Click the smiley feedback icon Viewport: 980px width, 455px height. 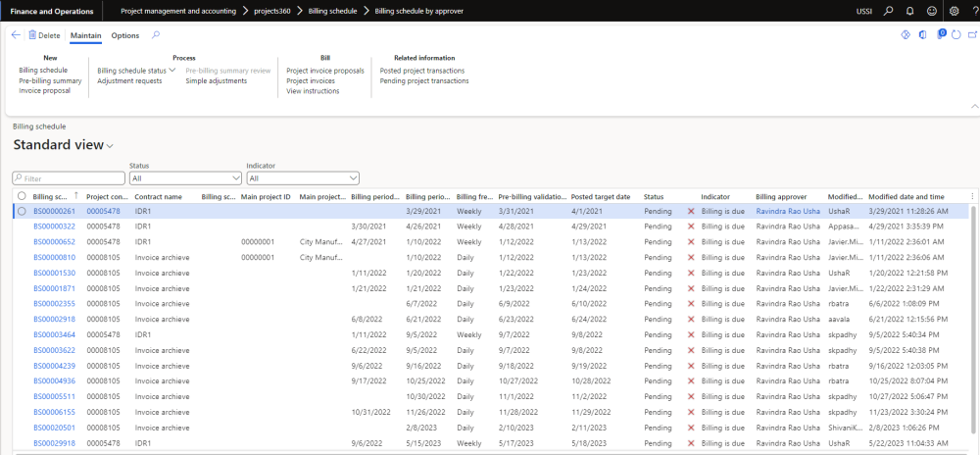pyautogui.click(x=931, y=11)
